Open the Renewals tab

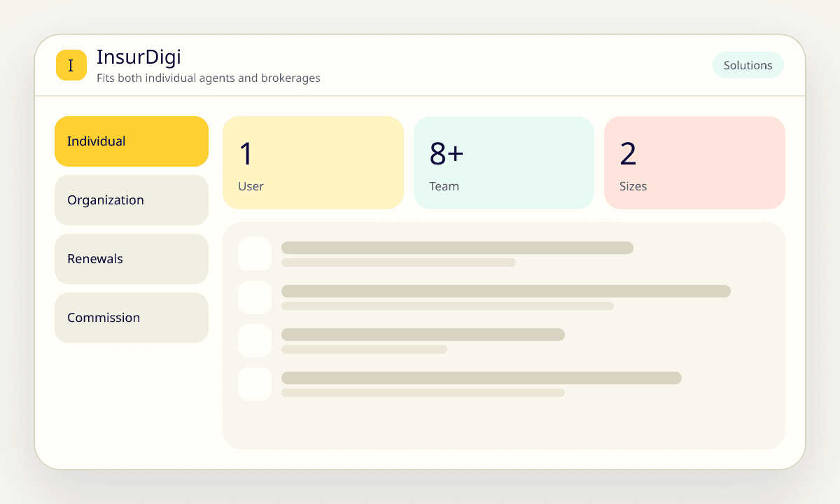click(132, 259)
